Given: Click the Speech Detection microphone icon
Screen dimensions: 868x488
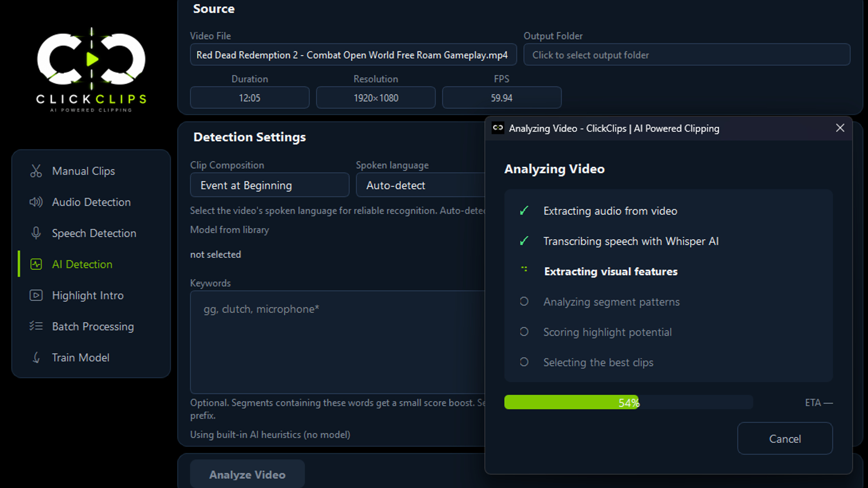Looking at the screenshot, I should (x=36, y=233).
